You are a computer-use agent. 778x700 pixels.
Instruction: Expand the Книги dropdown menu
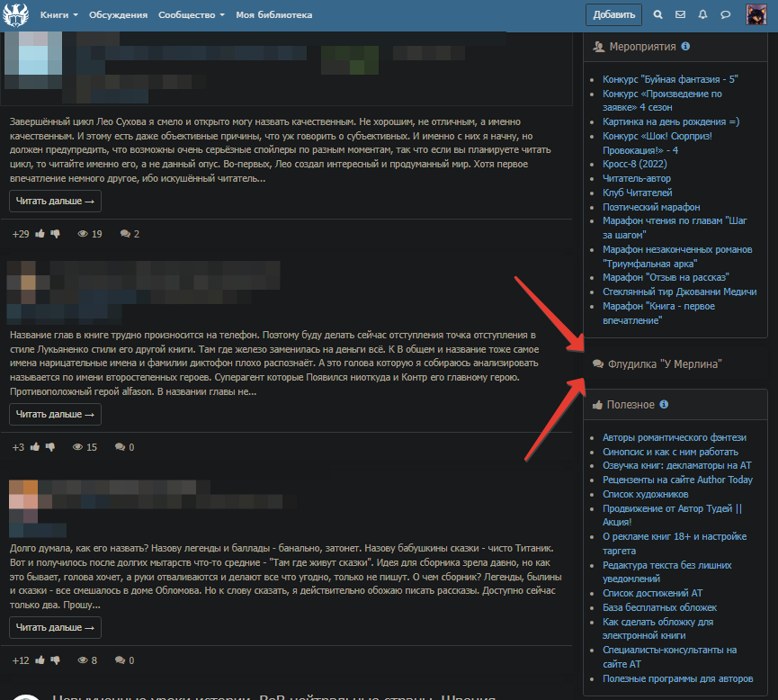(59, 15)
